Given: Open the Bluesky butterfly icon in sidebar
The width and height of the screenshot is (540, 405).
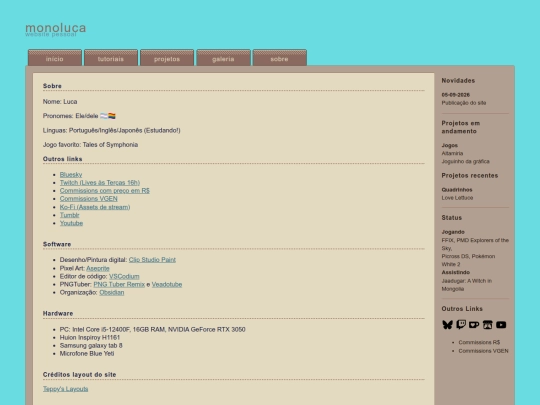Looking at the screenshot, I should (x=447, y=325).
